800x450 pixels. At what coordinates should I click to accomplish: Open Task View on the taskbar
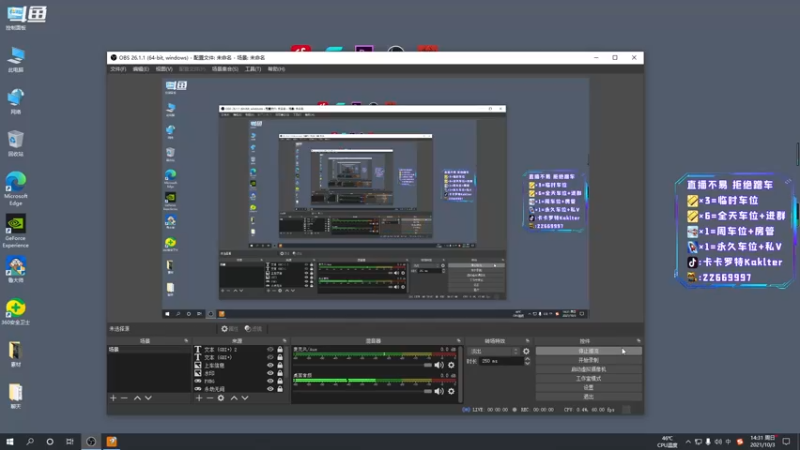(x=70, y=442)
